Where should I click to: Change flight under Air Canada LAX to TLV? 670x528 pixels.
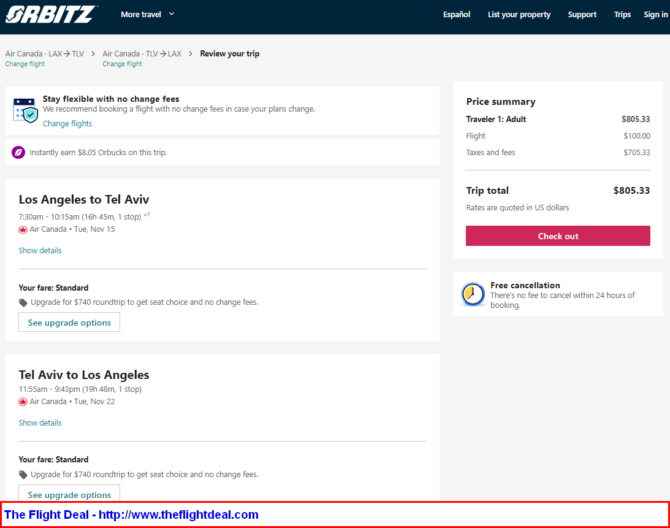click(25, 64)
